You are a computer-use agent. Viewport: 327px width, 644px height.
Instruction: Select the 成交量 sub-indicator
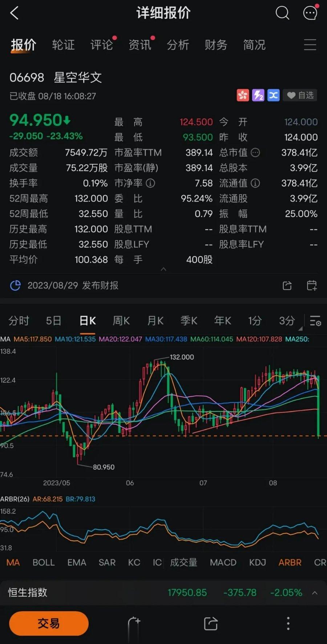(183, 562)
